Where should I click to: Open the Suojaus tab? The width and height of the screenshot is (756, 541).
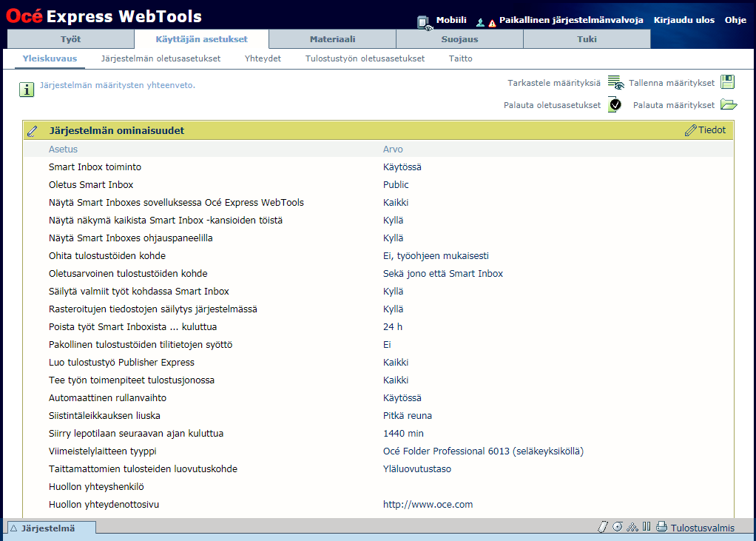click(x=460, y=39)
